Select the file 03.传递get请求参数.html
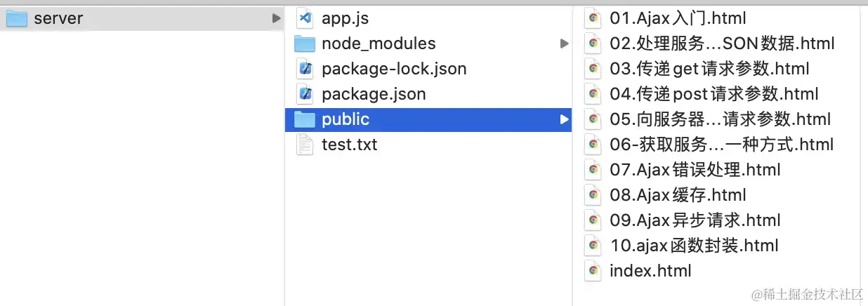Image resolution: width=868 pixels, height=306 pixels. click(x=709, y=69)
